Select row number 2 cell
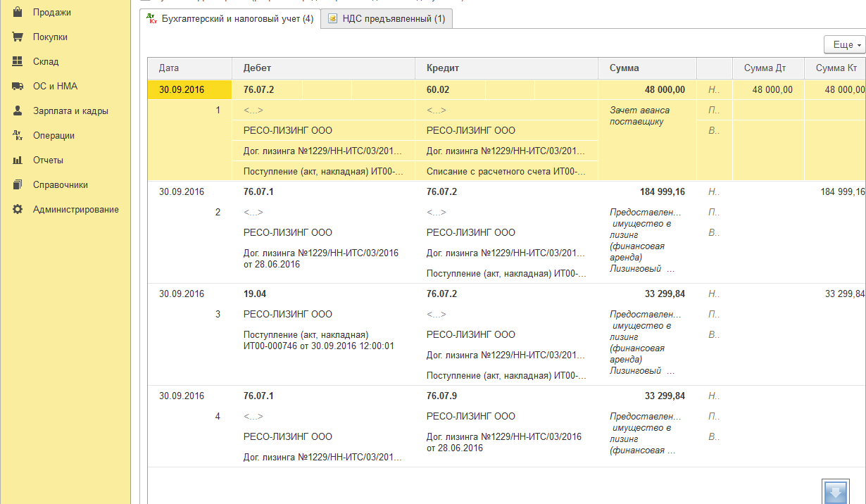The width and height of the screenshot is (866, 504). (x=218, y=212)
